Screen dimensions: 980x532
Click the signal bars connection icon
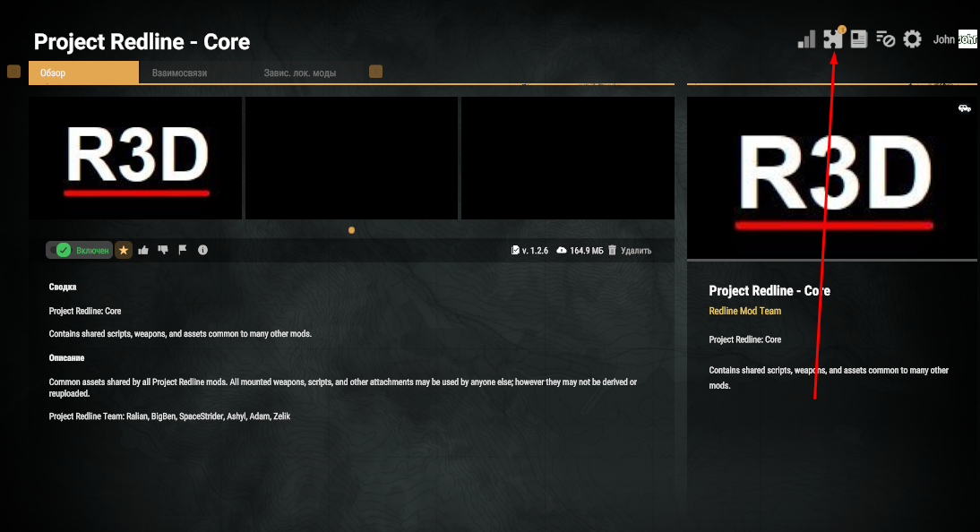pyautogui.click(x=806, y=39)
